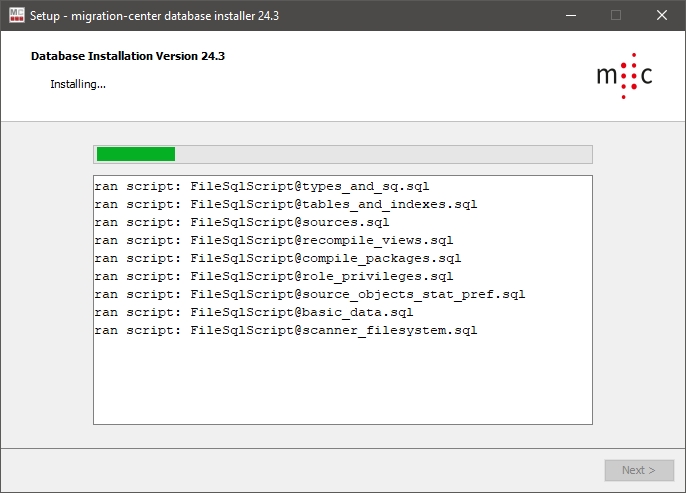Click the role_privileges.sql log entry
The image size is (686, 493).
274,276
